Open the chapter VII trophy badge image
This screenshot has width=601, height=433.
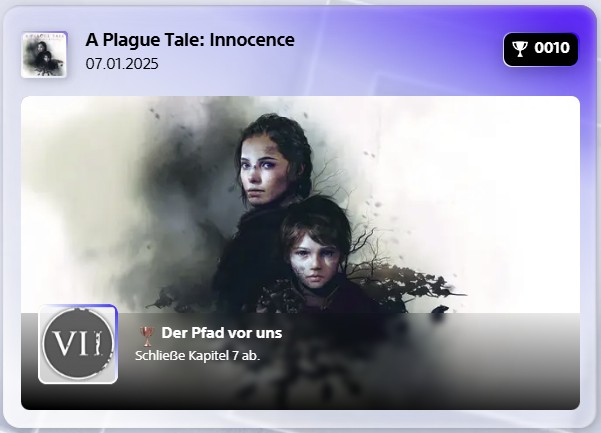click(78, 344)
